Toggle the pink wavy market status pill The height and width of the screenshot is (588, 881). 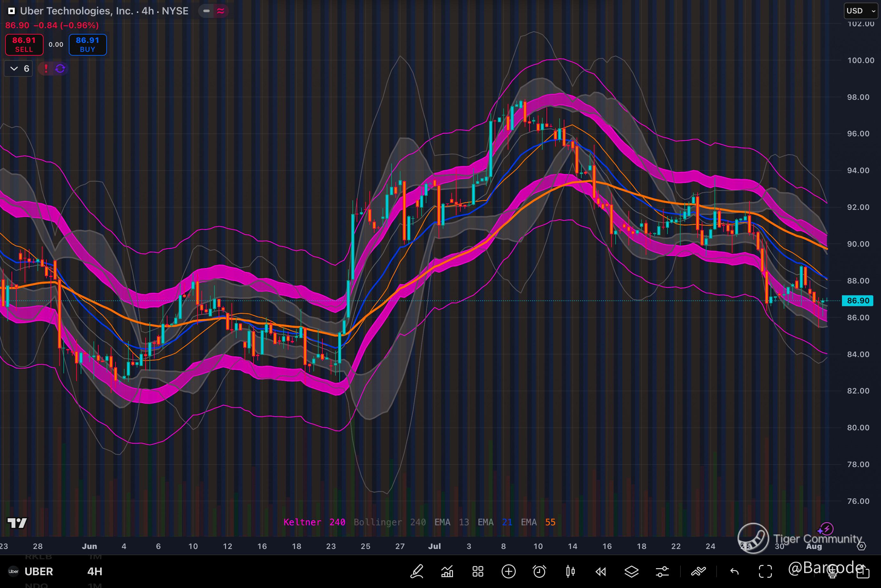point(221,11)
